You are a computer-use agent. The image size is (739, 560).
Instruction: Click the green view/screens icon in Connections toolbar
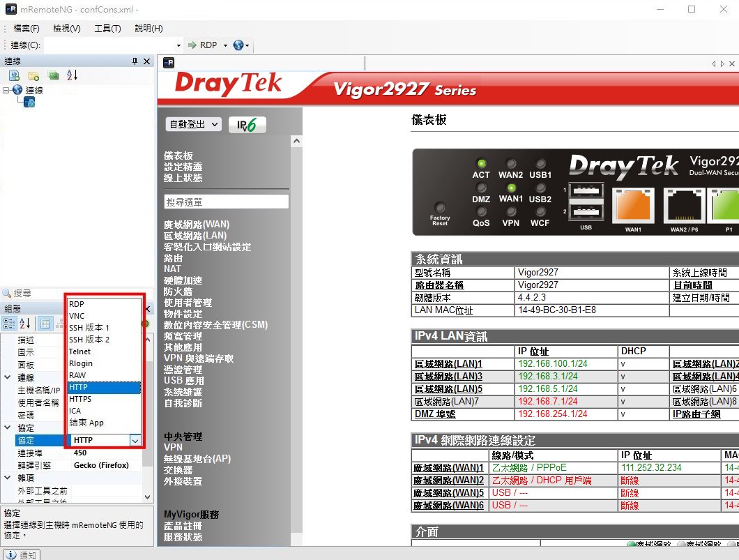coord(53,75)
